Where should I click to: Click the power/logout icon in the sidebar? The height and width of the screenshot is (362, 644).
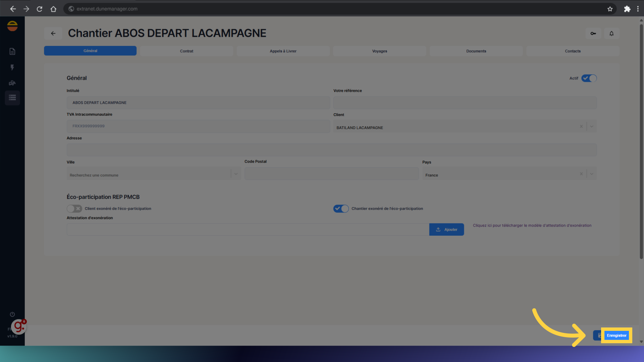pos(12,314)
